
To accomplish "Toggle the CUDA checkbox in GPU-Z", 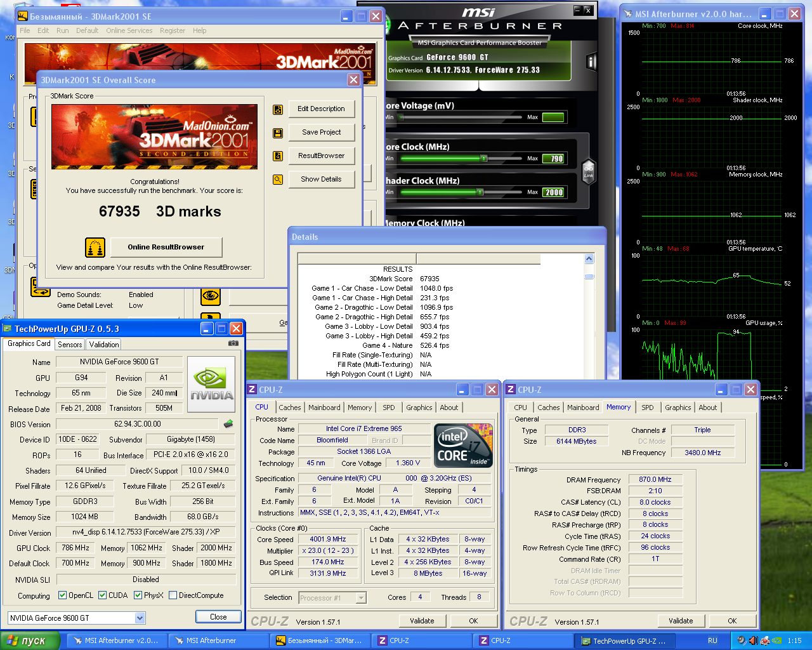I will pyautogui.click(x=102, y=595).
